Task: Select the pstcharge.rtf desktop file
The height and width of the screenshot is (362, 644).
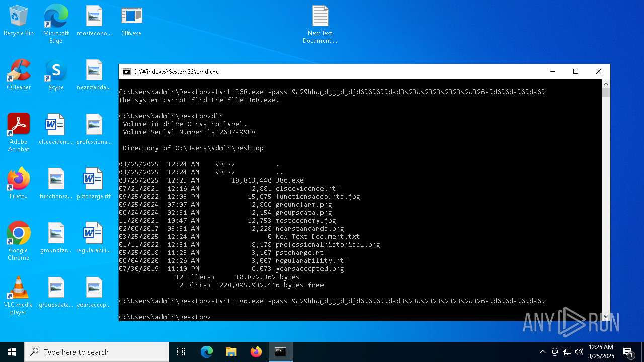Action: point(94,184)
